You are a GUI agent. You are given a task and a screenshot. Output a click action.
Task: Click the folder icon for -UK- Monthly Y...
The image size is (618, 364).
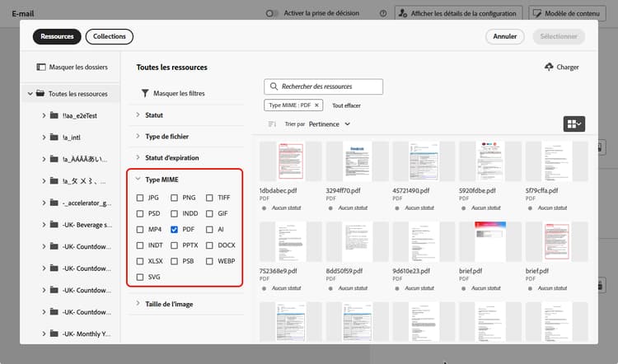point(54,334)
